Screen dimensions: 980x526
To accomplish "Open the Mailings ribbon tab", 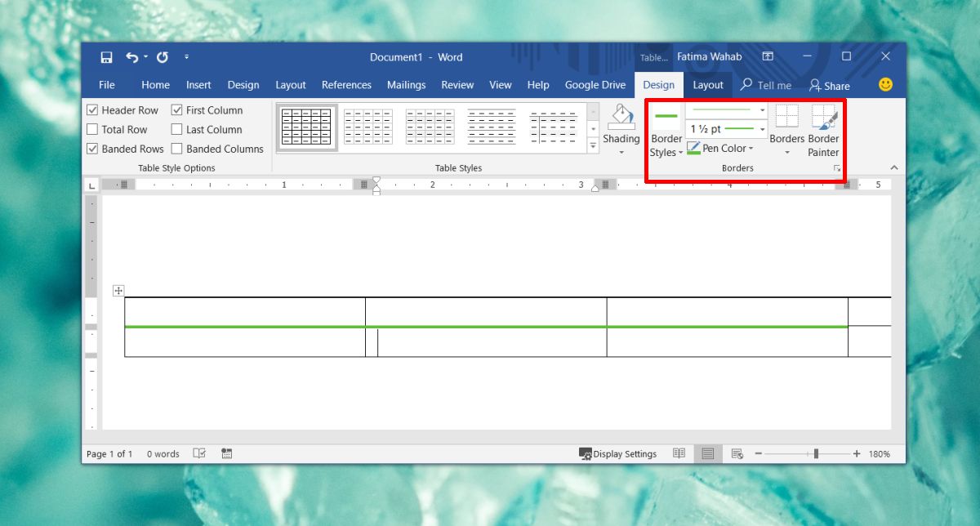I will coord(406,84).
